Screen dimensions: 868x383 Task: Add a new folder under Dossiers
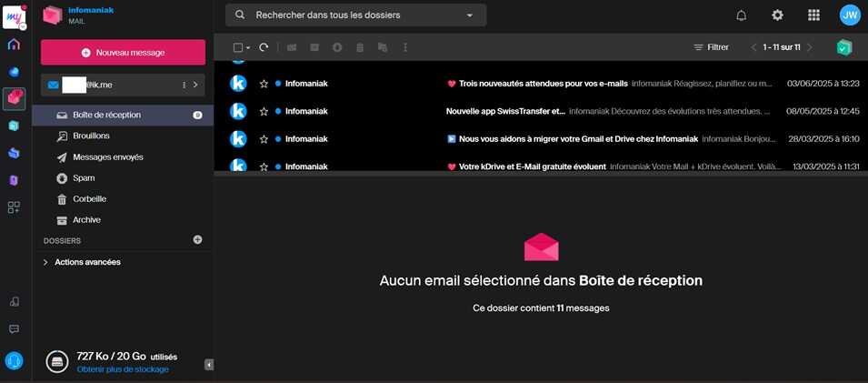click(x=197, y=239)
